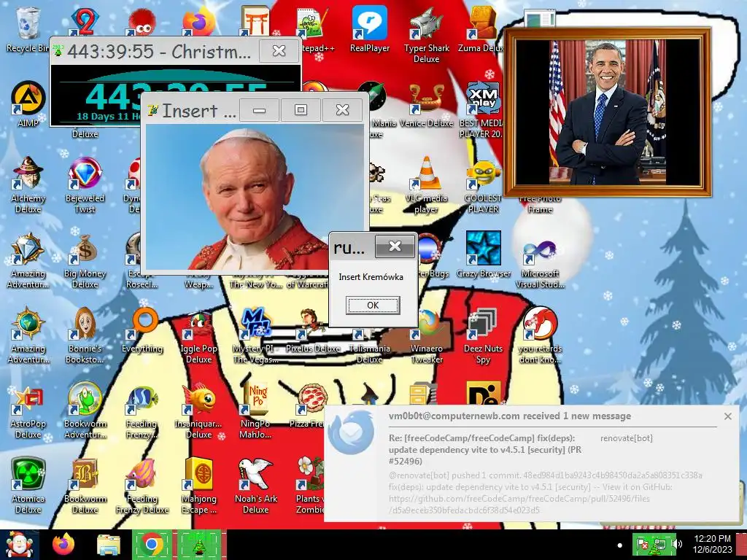
Task: Launch Big Money Deluxe shortcut
Action: 85,261
